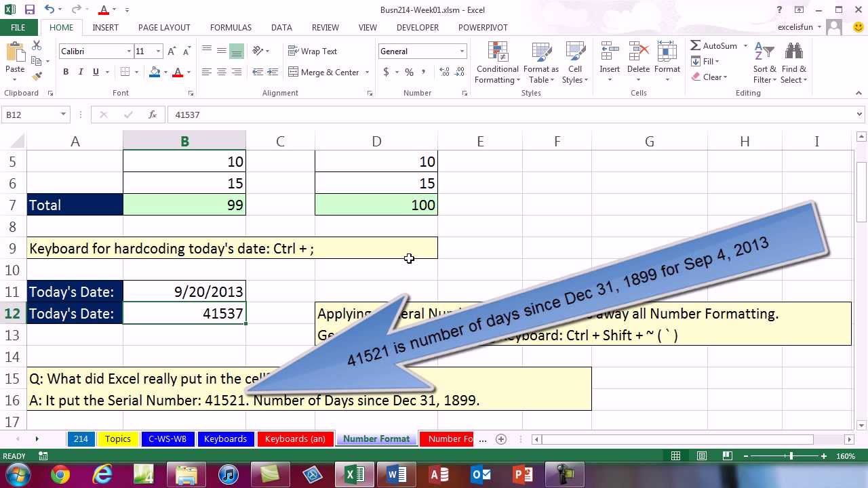Open Format as Table gallery
The height and width of the screenshot is (488, 868).
point(540,63)
